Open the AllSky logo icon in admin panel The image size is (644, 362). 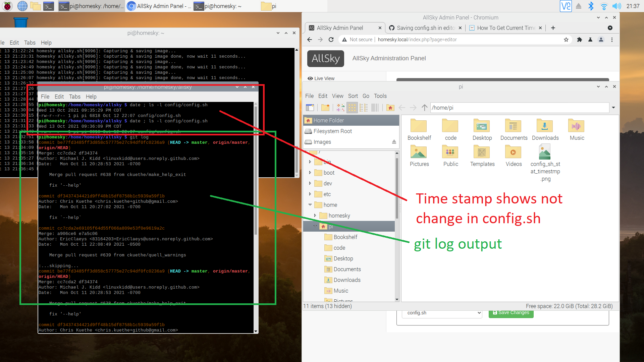[325, 58]
